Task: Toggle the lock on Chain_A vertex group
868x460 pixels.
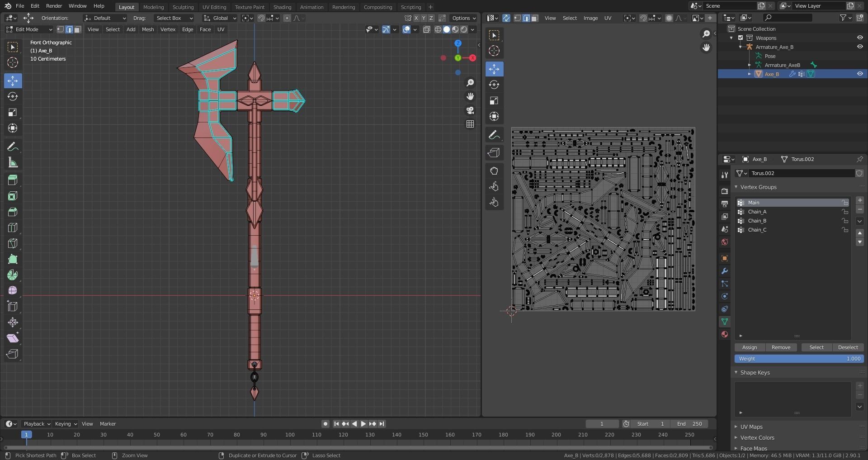Action: click(845, 212)
